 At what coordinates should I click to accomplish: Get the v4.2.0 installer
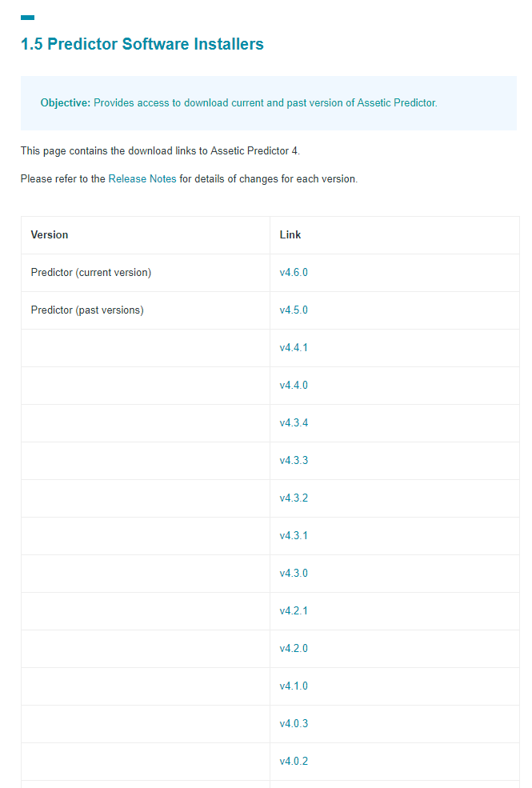(294, 648)
